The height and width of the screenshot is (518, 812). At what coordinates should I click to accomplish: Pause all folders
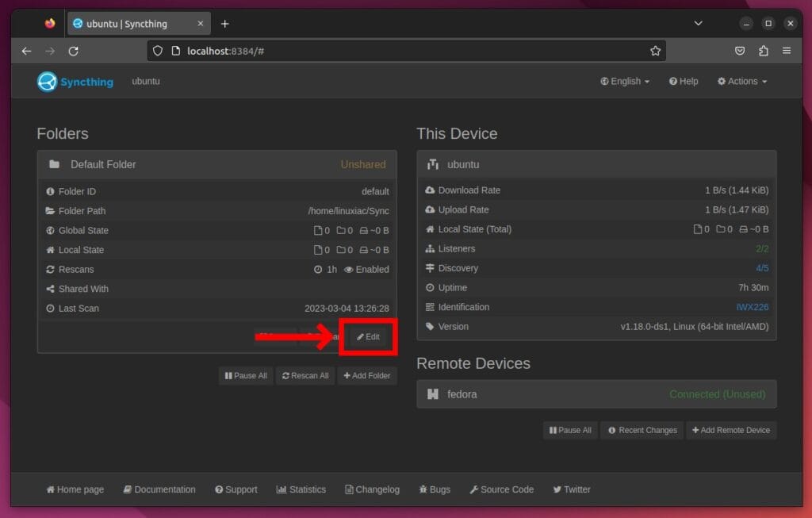coord(246,375)
